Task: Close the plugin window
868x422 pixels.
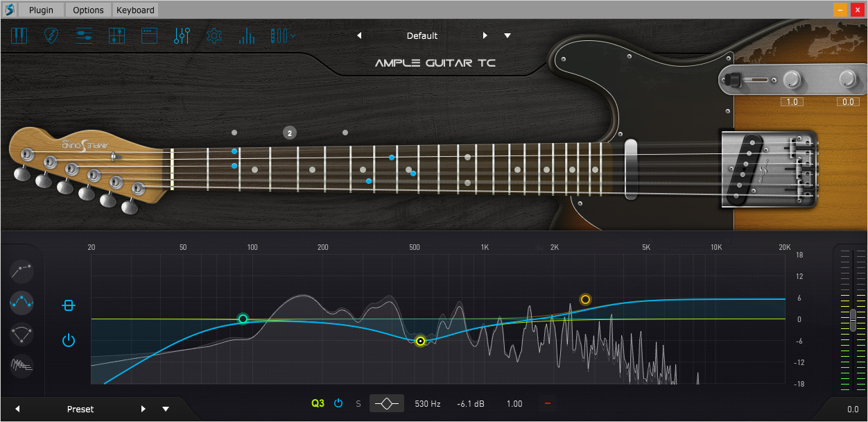Action: coord(857,9)
